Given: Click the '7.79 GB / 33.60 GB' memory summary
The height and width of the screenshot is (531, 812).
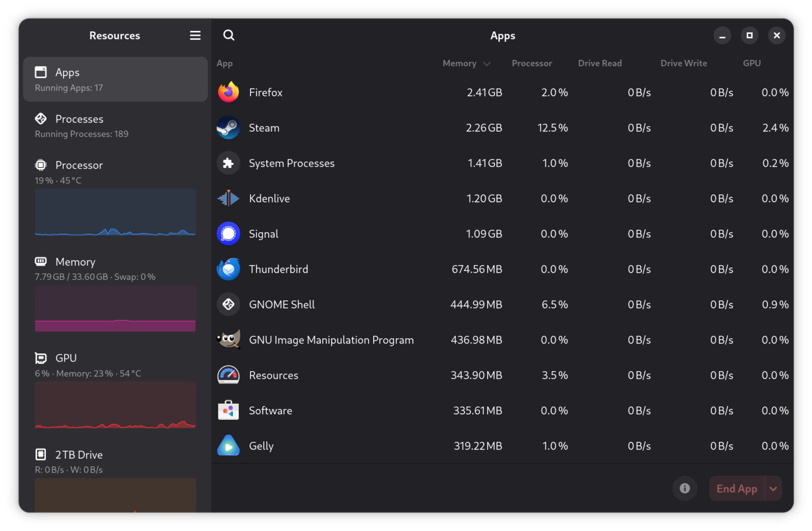Looking at the screenshot, I should coord(71,277).
